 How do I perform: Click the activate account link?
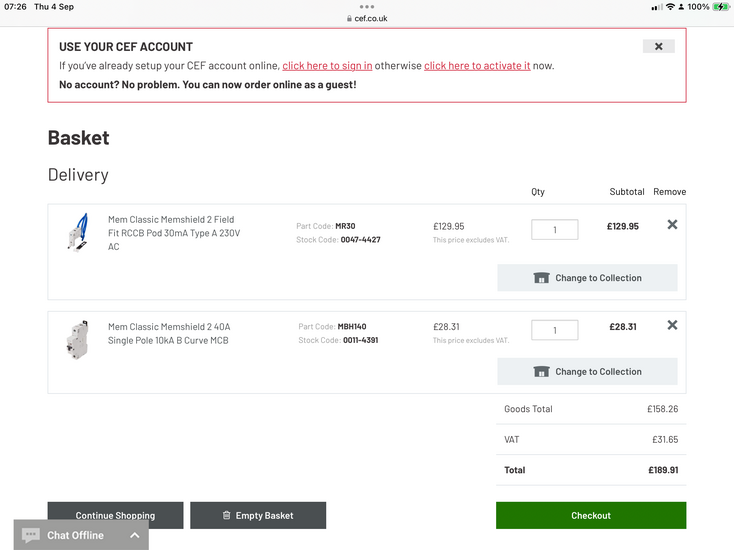(477, 66)
